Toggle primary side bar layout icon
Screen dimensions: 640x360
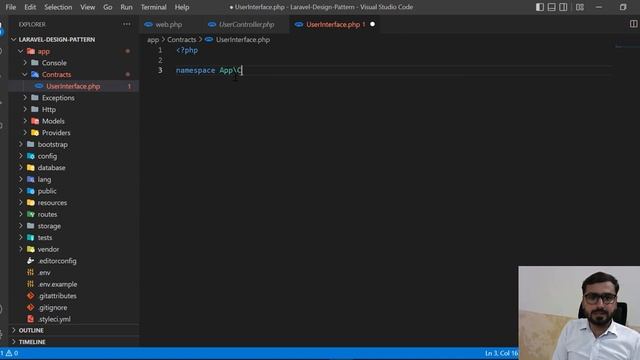coord(540,7)
